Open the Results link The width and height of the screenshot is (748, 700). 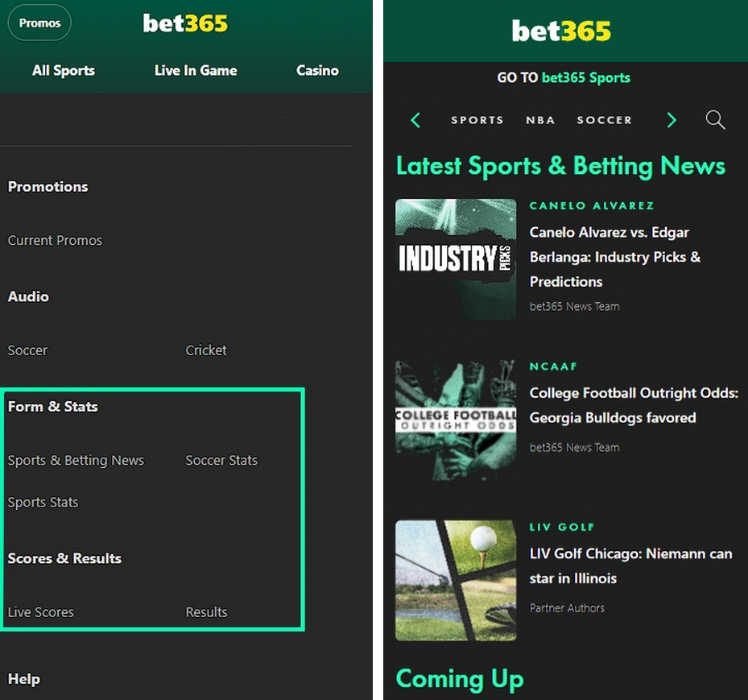pos(206,612)
